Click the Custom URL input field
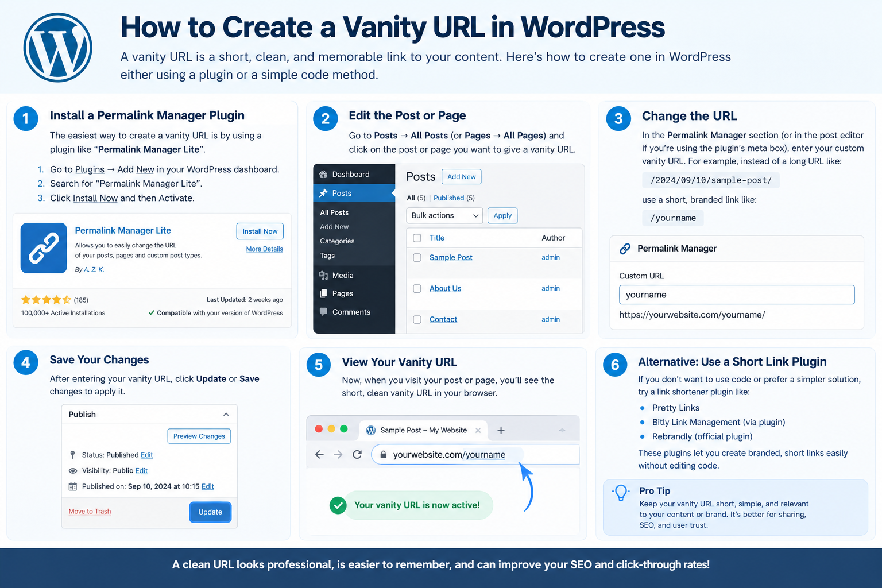Screen dimensions: 882x588 (x=737, y=295)
